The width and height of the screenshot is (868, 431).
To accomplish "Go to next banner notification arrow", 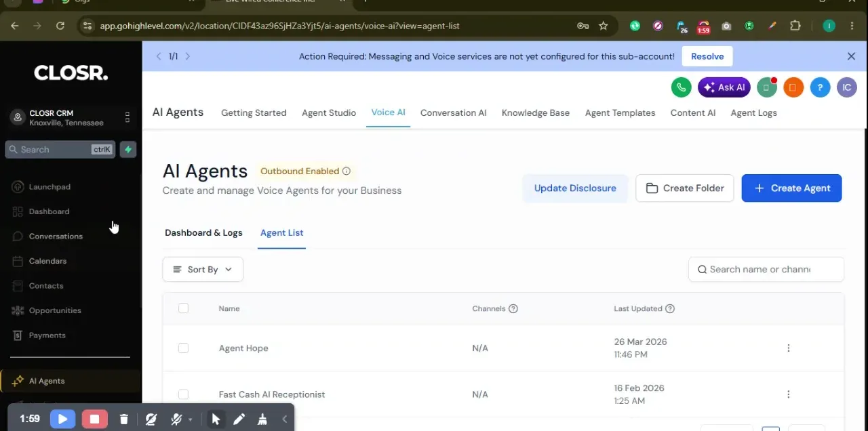I will (x=188, y=56).
